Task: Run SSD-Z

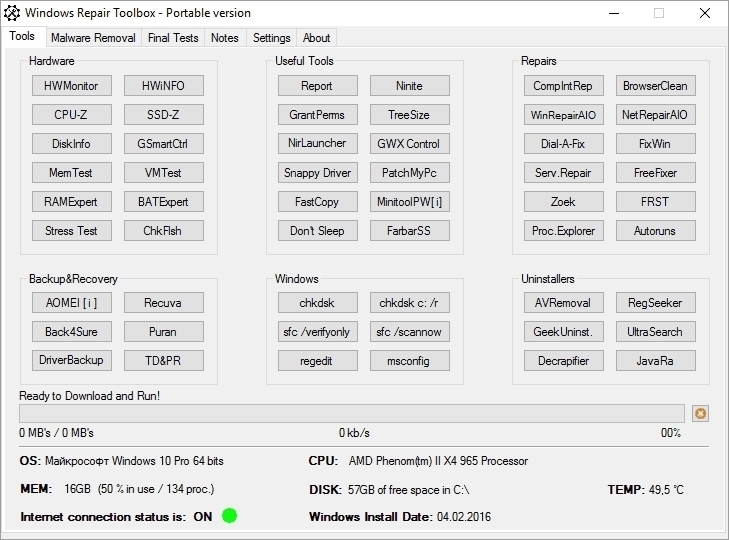Action: [164, 114]
